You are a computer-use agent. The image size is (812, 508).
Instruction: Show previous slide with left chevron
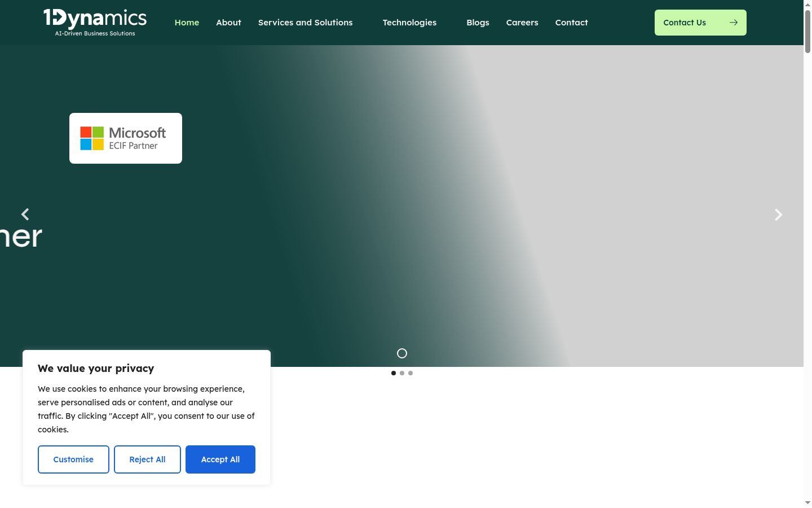click(x=25, y=214)
